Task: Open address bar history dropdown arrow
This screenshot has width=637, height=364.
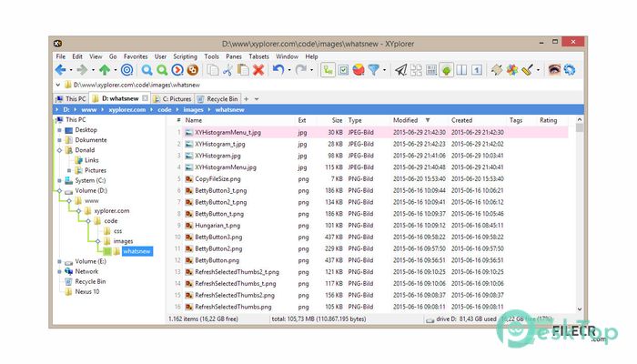Action: [57, 85]
